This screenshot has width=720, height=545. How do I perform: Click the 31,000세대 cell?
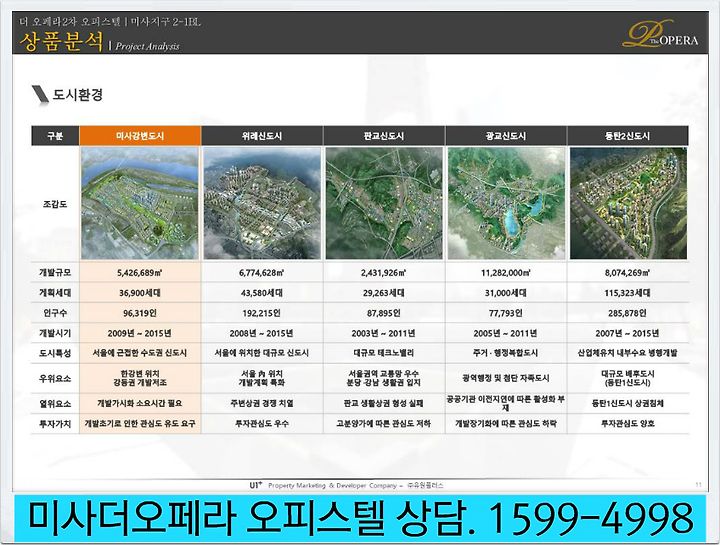tap(506, 293)
